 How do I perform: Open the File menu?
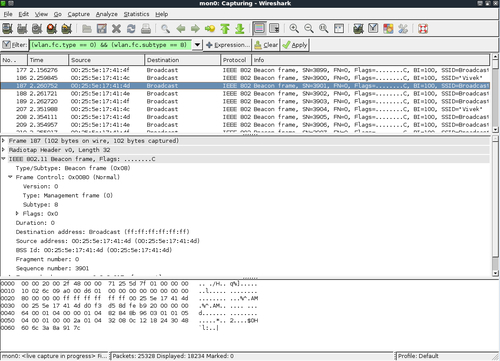[8, 14]
